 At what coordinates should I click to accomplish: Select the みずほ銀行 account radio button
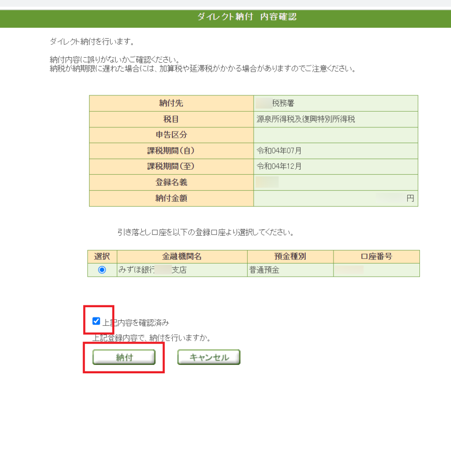coord(102,270)
